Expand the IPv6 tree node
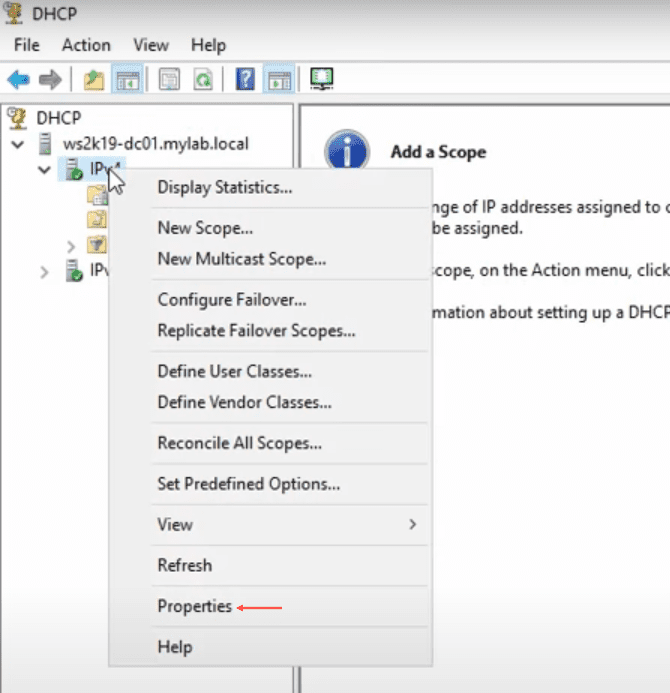The height and width of the screenshot is (693, 670). (x=44, y=271)
